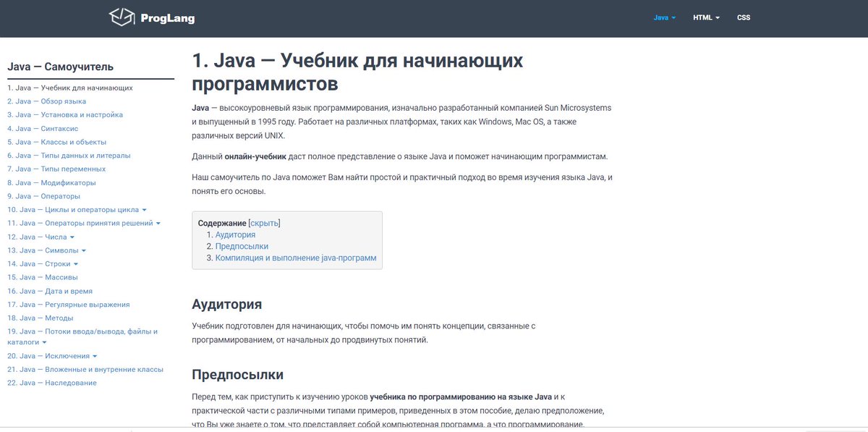Open lesson 11 Операторы принятия решений link
The height and width of the screenshot is (432, 868).
[80, 224]
